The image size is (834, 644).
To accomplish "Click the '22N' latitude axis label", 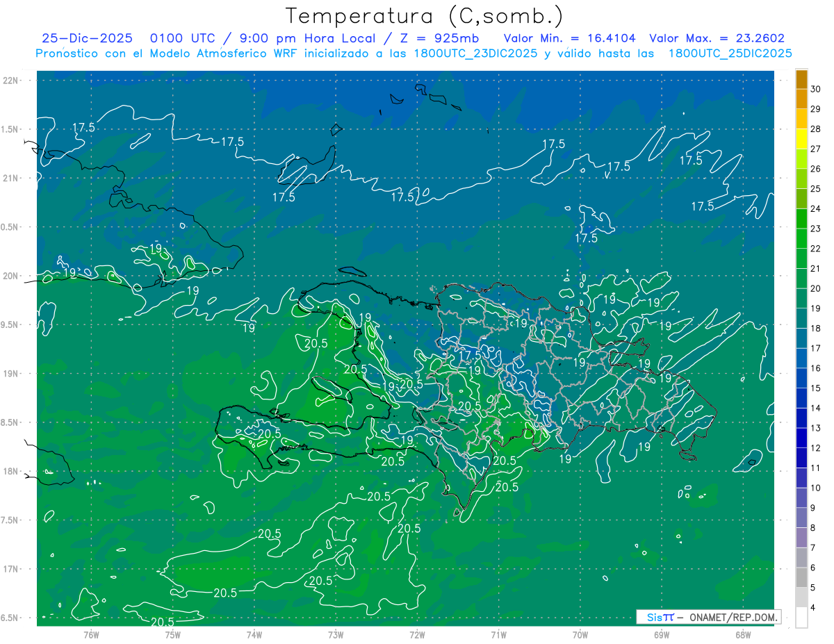I will [x=11, y=81].
